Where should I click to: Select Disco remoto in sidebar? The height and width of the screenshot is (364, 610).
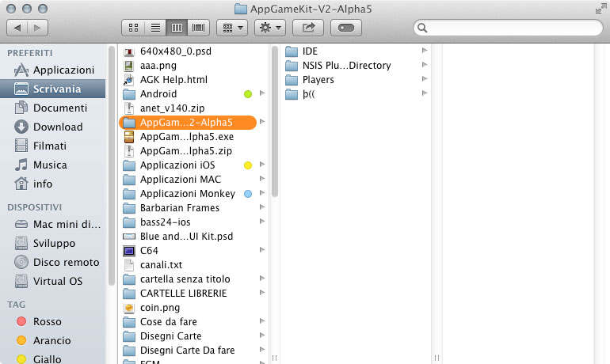(53, 263)
